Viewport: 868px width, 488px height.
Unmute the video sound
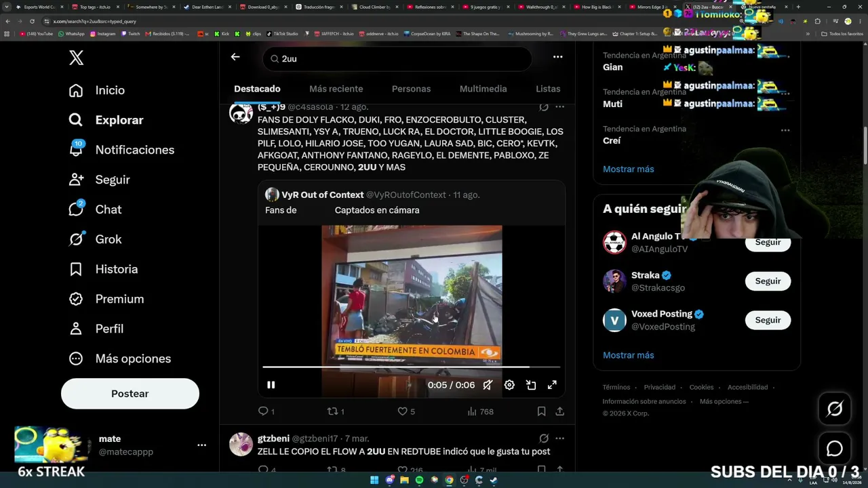[x=488, y=385]
